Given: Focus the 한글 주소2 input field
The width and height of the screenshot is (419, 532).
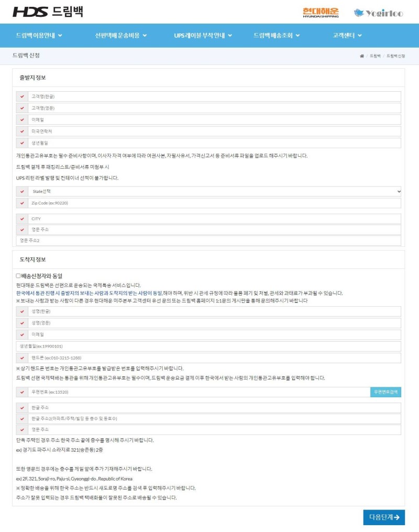Looking at the screenshot, I should pyautogui.click(x=215, y=418).
